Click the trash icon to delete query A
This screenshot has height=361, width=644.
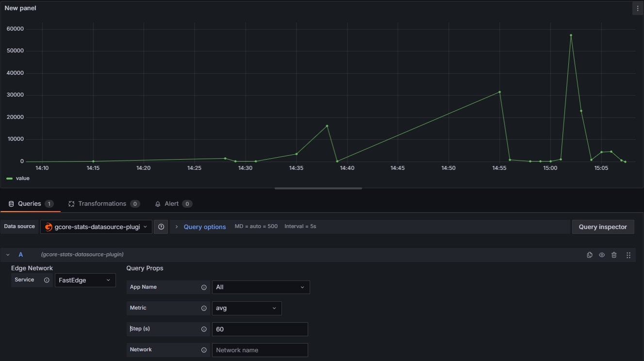click(614, 255)
